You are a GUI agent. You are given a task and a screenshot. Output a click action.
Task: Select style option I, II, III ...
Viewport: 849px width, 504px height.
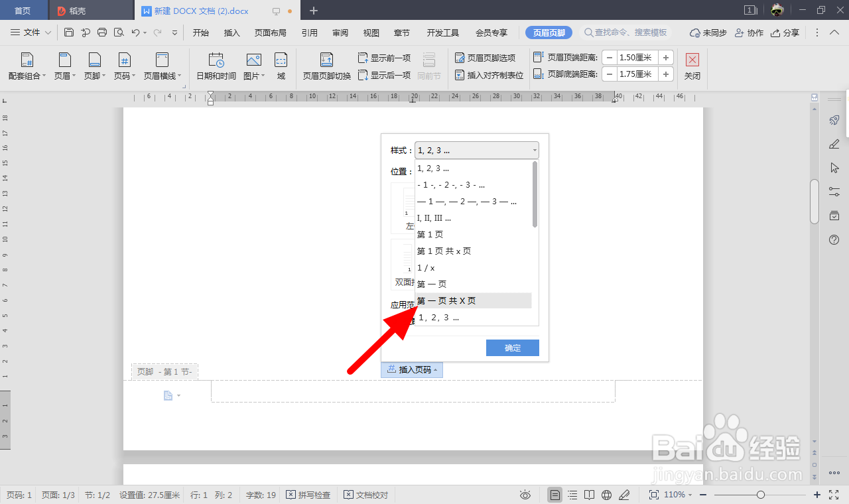474,218
